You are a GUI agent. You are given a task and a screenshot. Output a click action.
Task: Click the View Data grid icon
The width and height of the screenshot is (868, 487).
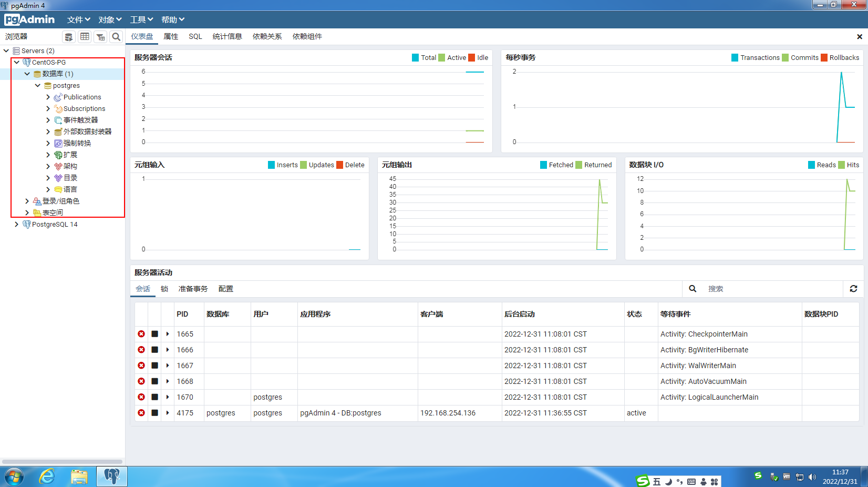click(85, 37)
